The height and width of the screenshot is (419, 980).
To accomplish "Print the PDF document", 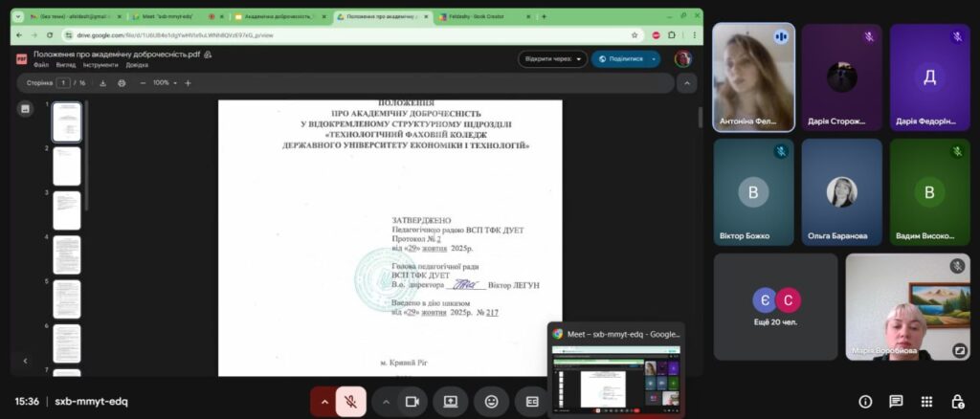I will click(x=122, y=83).
